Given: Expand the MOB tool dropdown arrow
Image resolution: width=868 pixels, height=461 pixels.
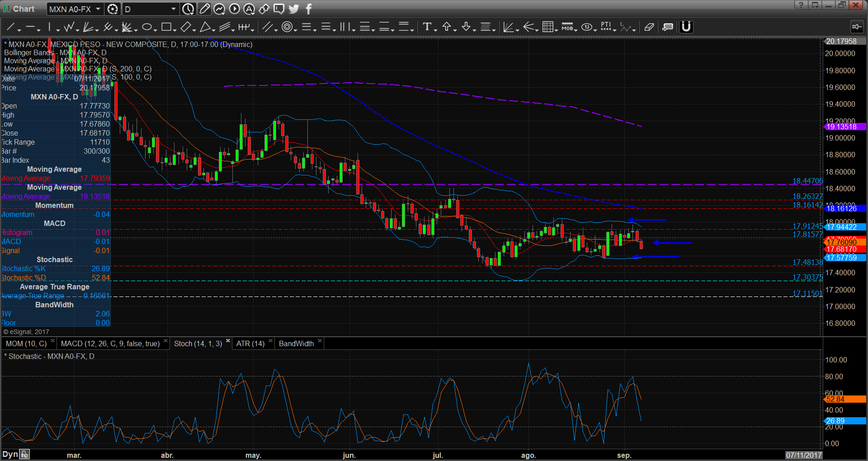Looking at the screenshot, I should pos(576,30).
